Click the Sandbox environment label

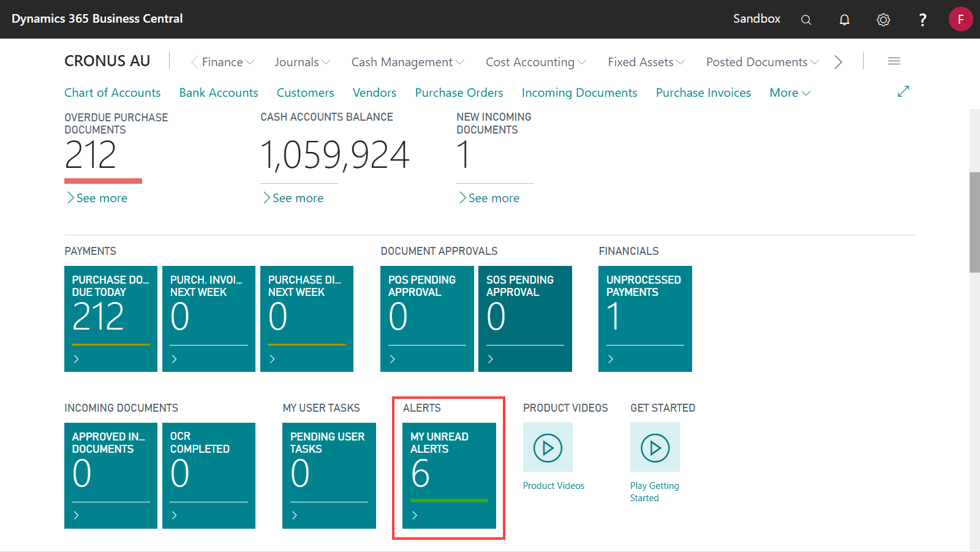[x=756, y=19]
